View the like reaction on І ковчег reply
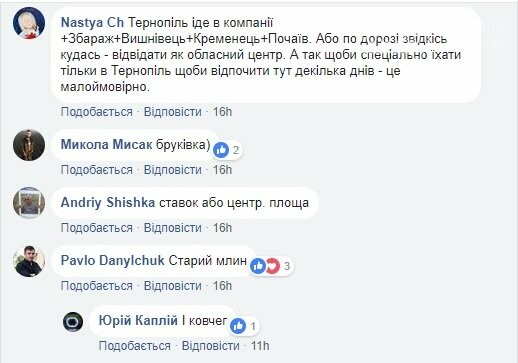 pos(238,326)
